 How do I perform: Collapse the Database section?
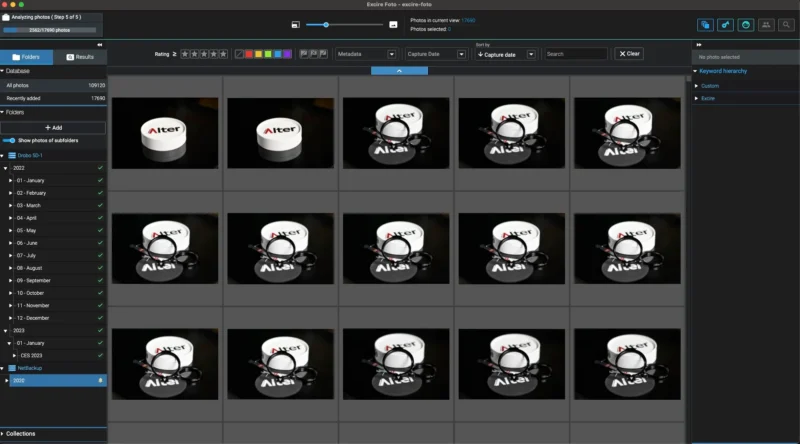pyautogui.click(x=3, y=71)
